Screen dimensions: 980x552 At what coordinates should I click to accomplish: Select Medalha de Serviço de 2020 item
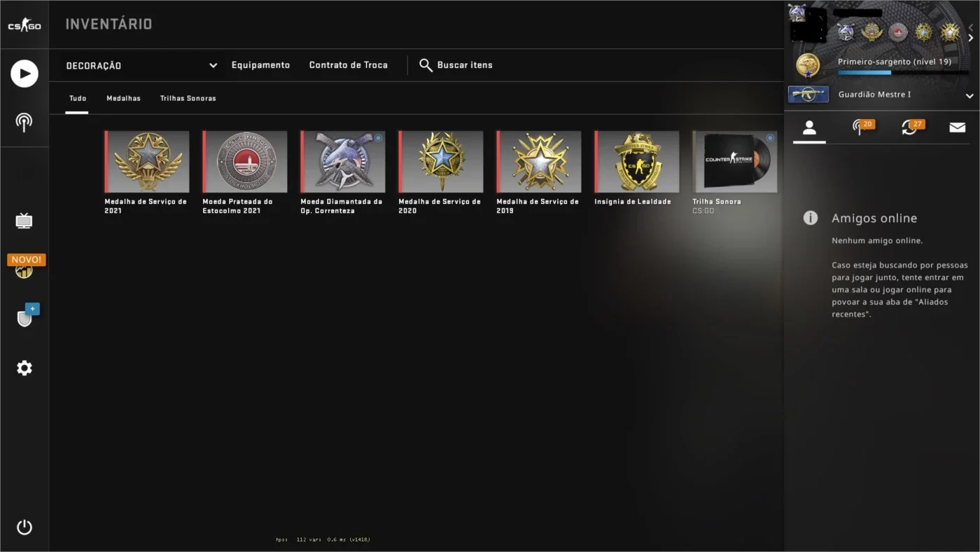tap(441, 172)
